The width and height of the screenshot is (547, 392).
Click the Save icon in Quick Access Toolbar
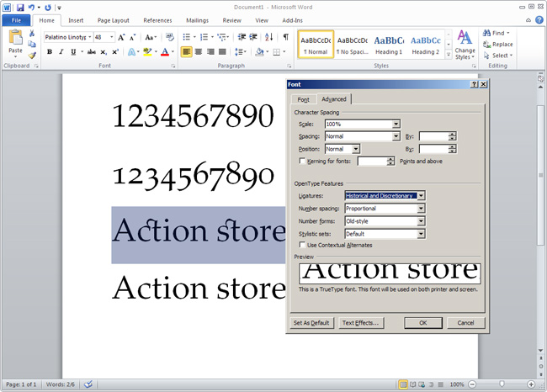pos(20,8)
